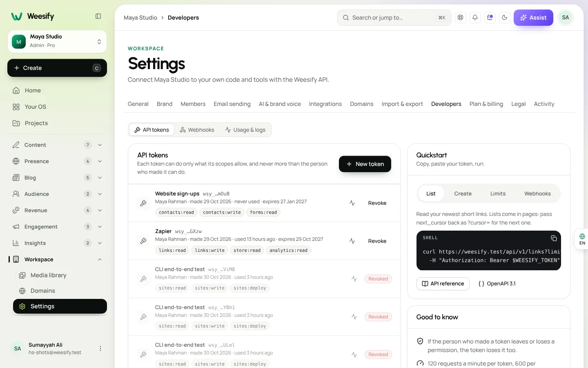View activity icon for Website sign-ups token

(352, 203)
